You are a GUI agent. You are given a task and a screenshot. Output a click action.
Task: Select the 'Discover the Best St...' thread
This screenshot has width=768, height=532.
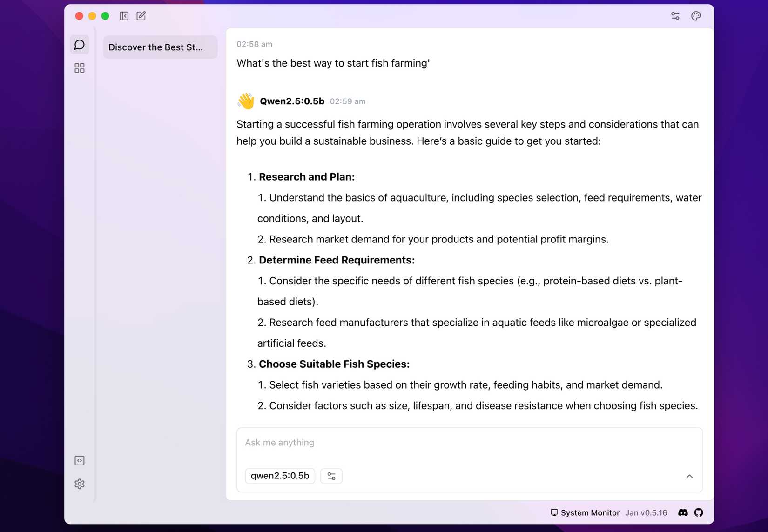tap(160, 47)
